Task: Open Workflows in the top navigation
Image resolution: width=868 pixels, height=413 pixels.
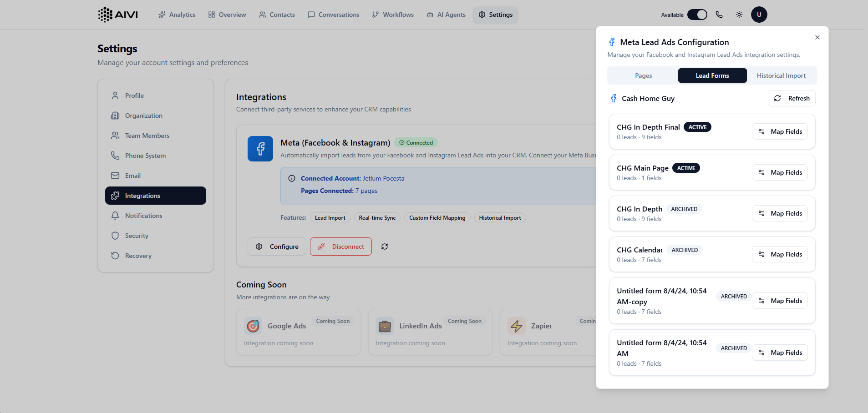Action: point(393,15)
